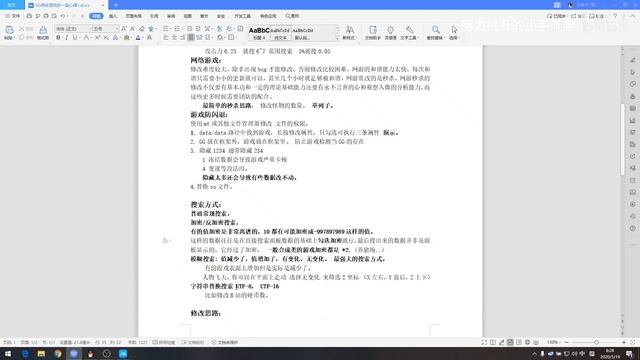Click the fullscreen view icon in status bar
The height and width of the screenshot is (360, 640).
pos(484,342)
